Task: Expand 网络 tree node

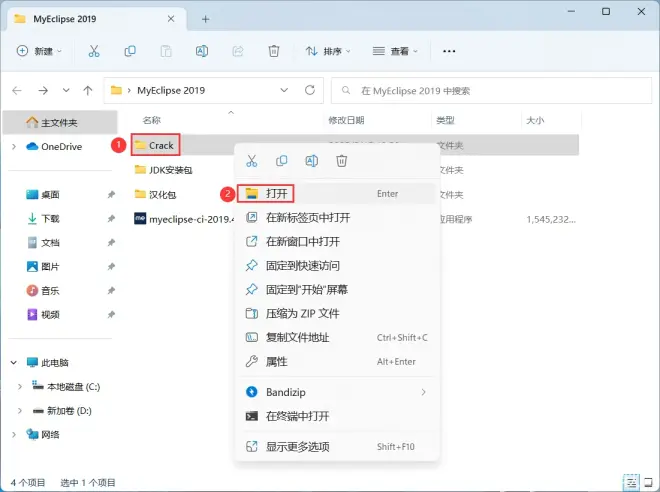Action: (14, 435)
